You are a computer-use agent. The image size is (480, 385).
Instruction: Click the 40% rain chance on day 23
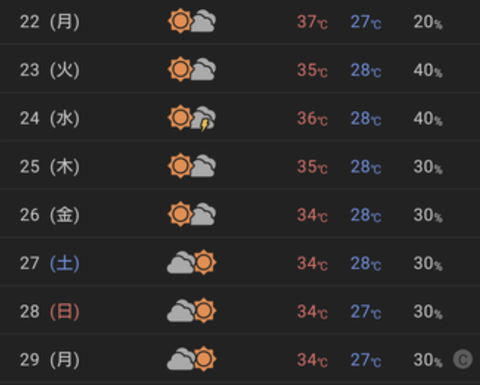428,70
